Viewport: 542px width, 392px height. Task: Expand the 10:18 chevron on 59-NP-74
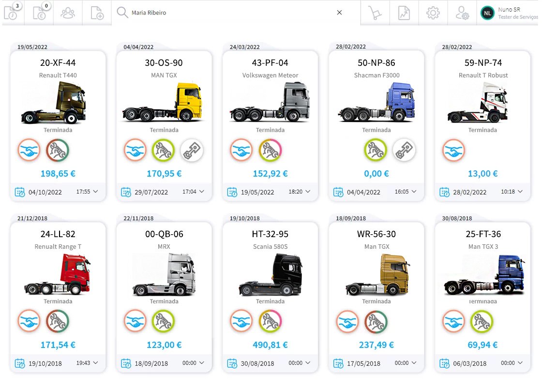[x=520, y=192]
